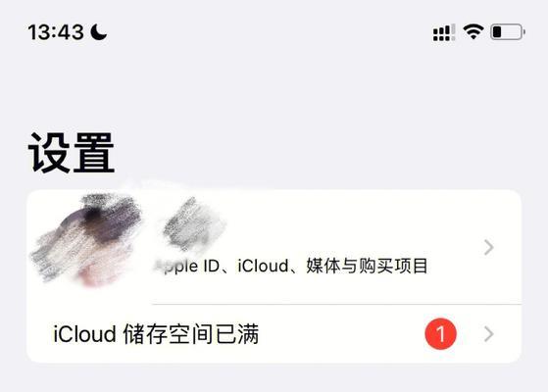Tap the battery tip indicator nub

coord(523,32)
